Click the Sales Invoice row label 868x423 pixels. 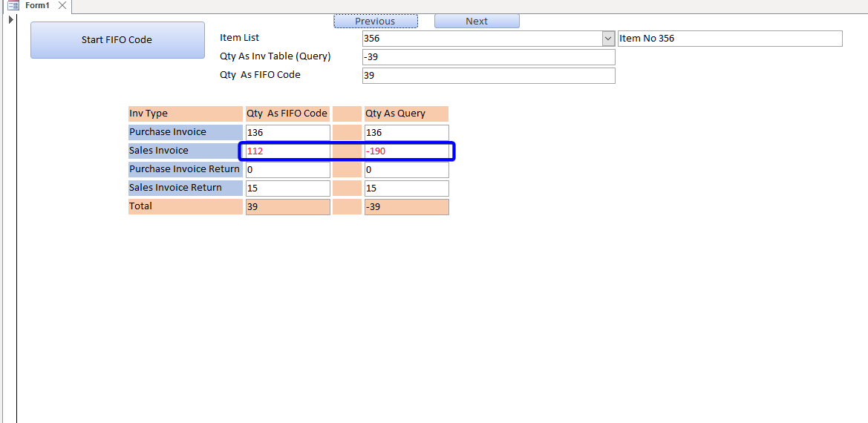coord(186,151)
